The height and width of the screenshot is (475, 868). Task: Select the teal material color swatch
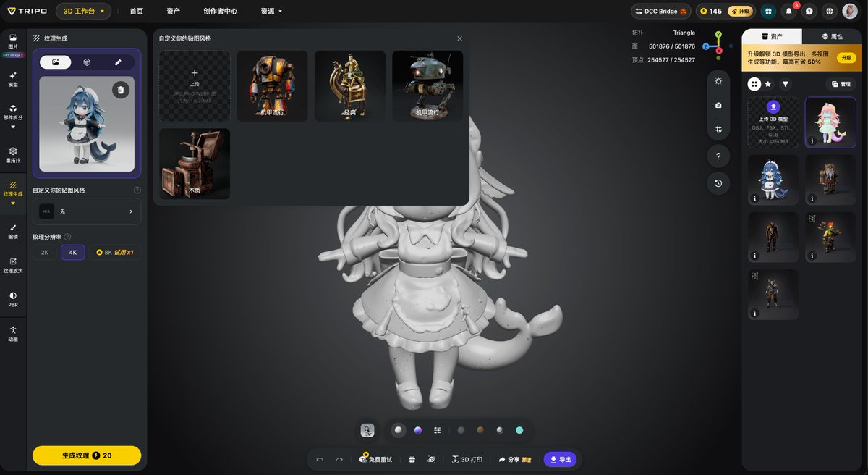[x=519, y=430]
